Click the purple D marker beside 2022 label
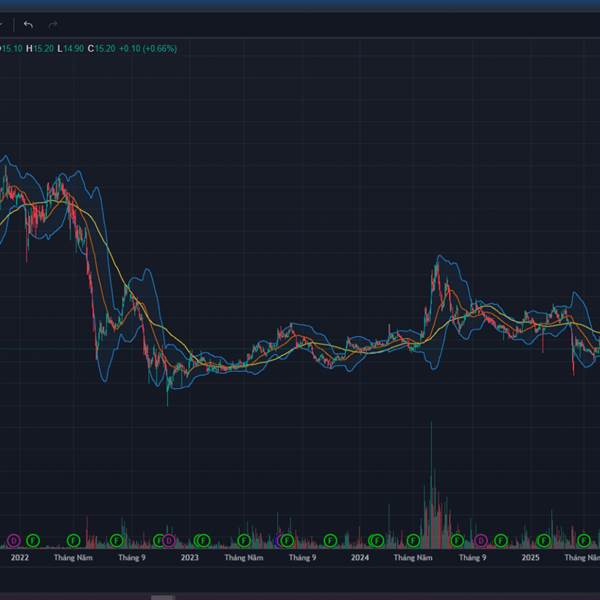600x600 pixels. click(14, 540)
